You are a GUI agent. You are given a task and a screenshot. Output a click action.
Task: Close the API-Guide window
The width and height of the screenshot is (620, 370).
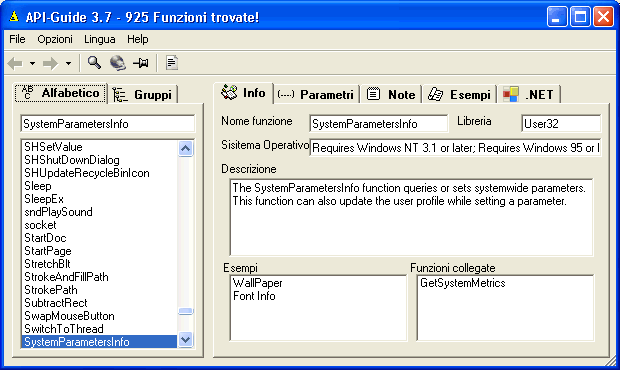tap(603, 17)
